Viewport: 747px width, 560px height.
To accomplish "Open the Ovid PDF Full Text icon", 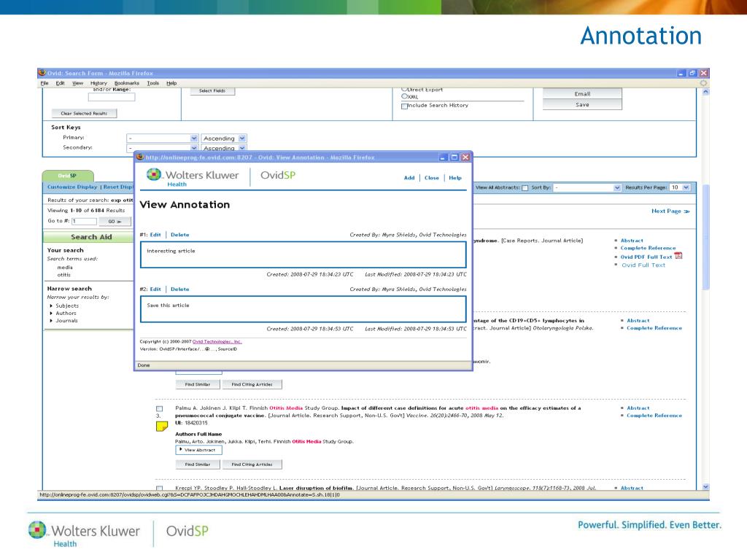I will tap(678, 256).
